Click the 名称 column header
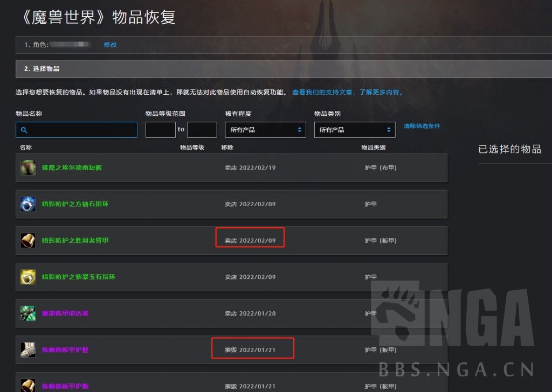 (x=26, y=148)
